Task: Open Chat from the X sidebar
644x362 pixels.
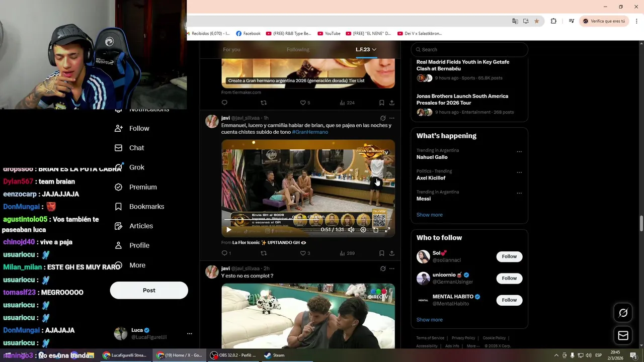Action: click(129, 148)
